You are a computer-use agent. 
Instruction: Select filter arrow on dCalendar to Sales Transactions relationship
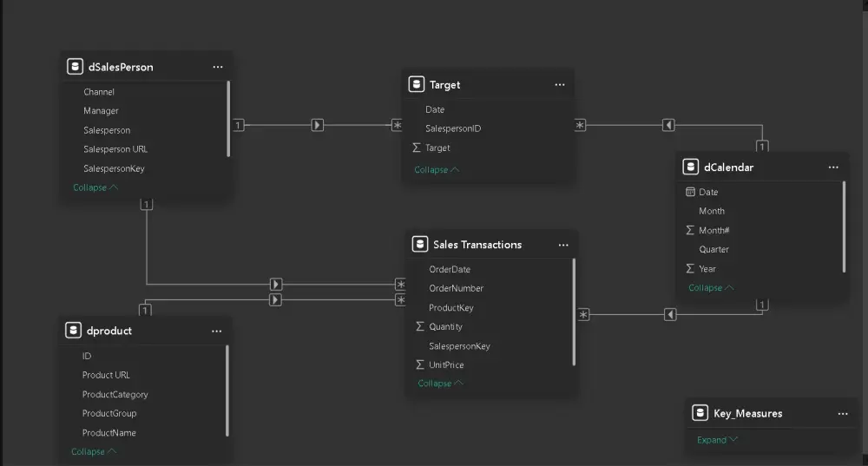tap(670, 315)
